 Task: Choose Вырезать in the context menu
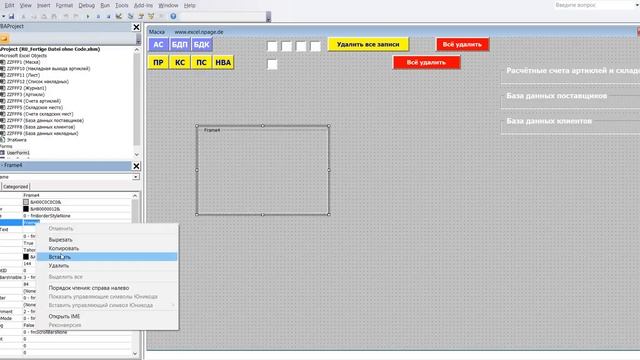[107, 240]
